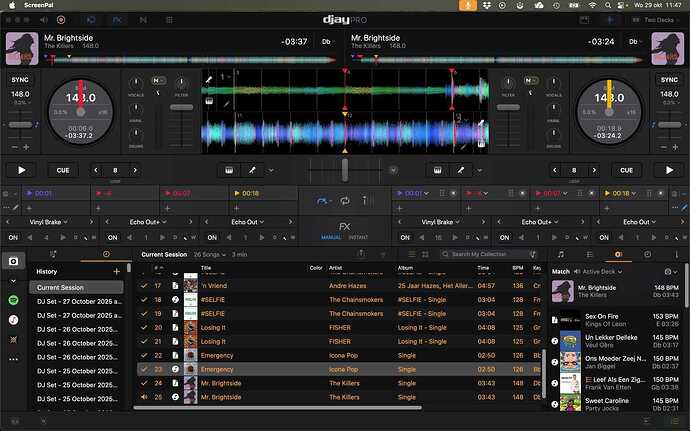Viewport: 690px width, 431px height.
Task: Click the loop sync arrows icon above FX
Action: [x=345, y=200]
